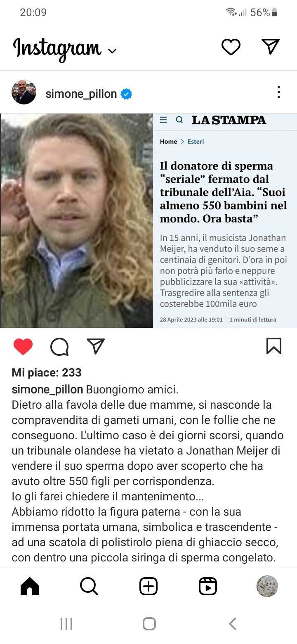Open Android recent apps button
This screenshot has height=644, width=297.
(x=66, y=624)
